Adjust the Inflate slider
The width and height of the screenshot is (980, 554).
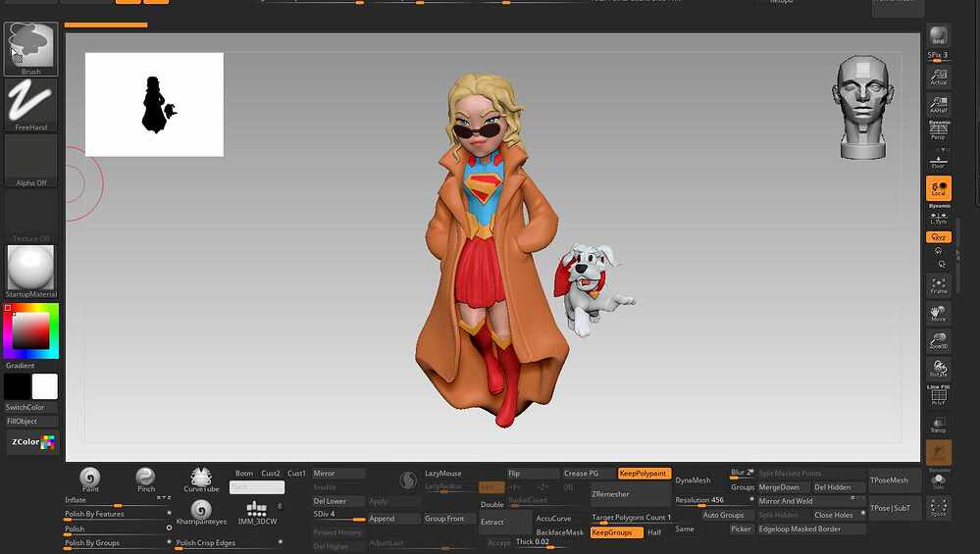(117, 501)
